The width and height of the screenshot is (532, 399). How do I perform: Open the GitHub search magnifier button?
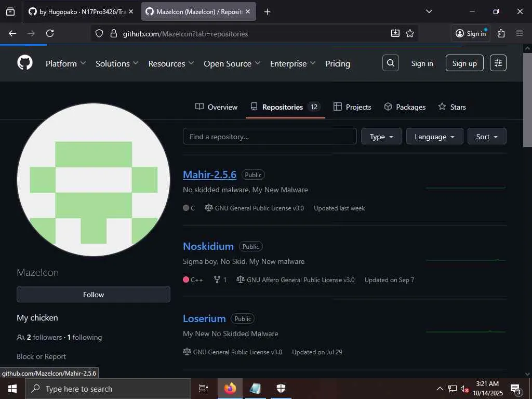click(391, 63)
